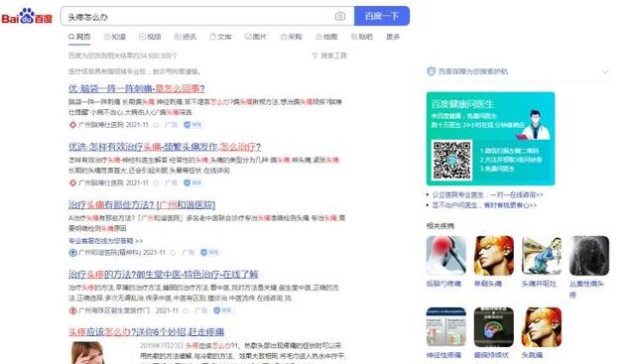Open the 贴吧 tab
The width and height of the screenshot is (635, 364).
[x=361, y=37]
